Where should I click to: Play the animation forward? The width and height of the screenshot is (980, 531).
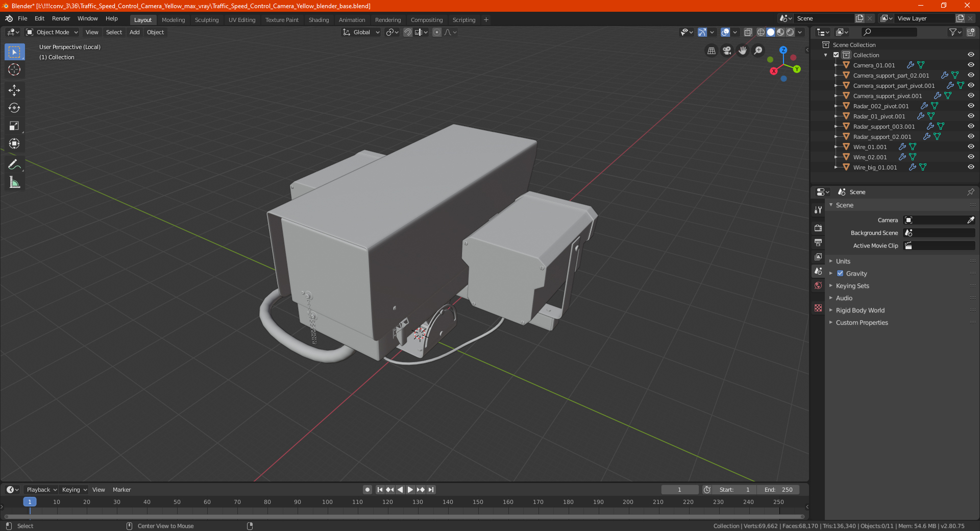(x=410, y=490)
